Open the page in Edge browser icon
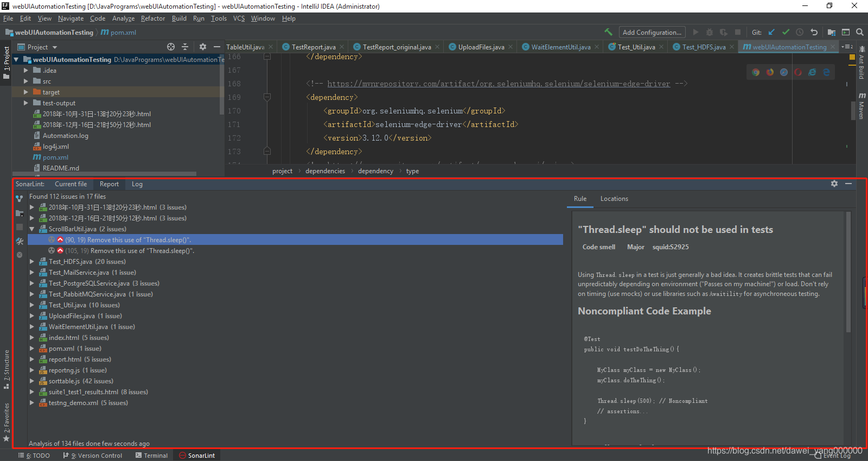Screen dimensions: 868x461 [x=826, y=72]
